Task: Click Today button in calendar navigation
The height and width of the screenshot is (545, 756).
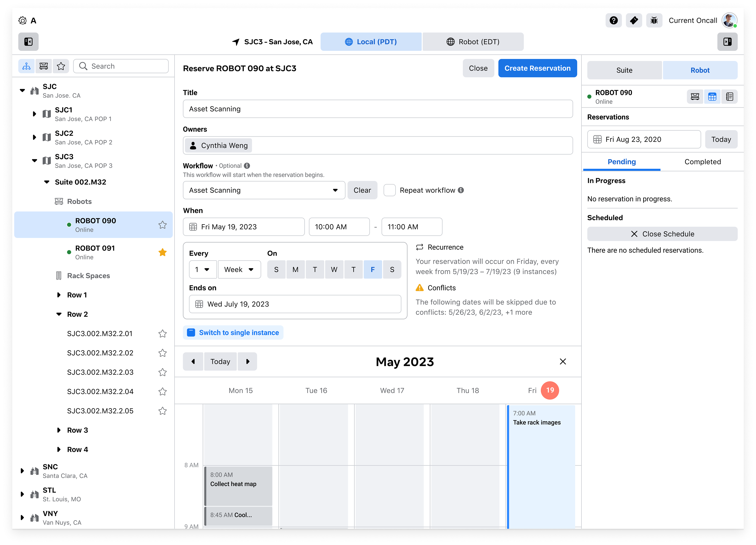Action: [220, 362]
